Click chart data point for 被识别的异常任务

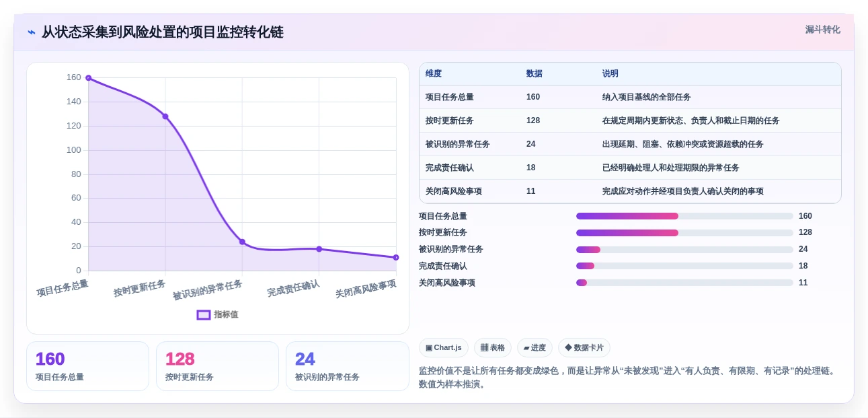tap(242, 242)
